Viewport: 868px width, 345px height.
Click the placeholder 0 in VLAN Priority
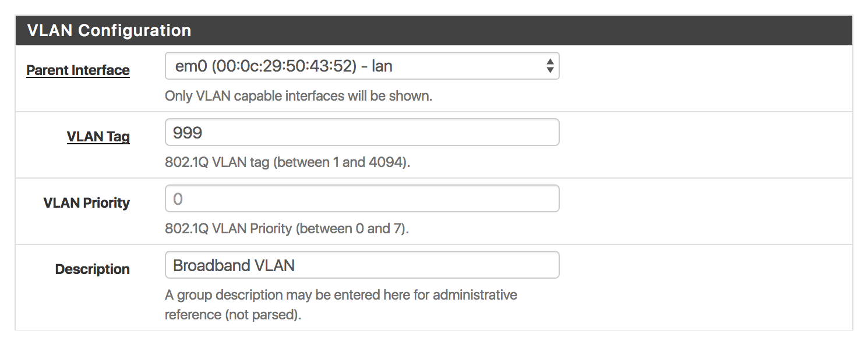[x=178, y=199]
